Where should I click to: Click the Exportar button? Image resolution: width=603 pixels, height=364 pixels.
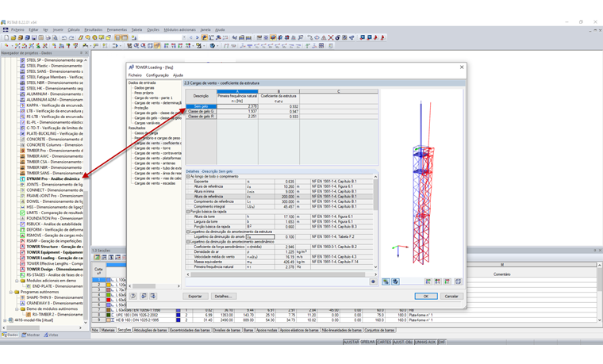point(195,297)
